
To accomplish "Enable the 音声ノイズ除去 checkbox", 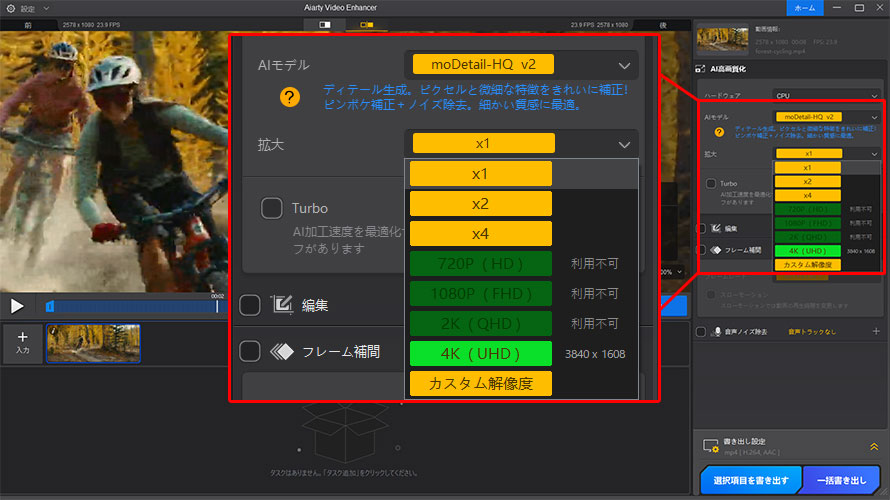I will (x=701, y=331).
